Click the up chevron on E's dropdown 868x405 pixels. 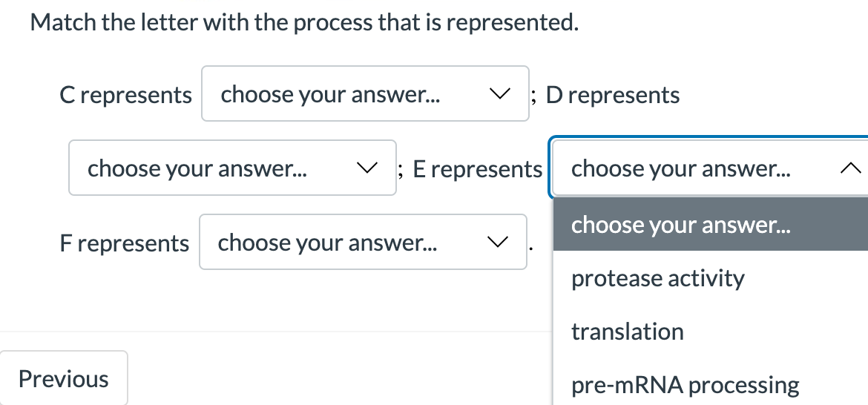click(x=852, y=169)
